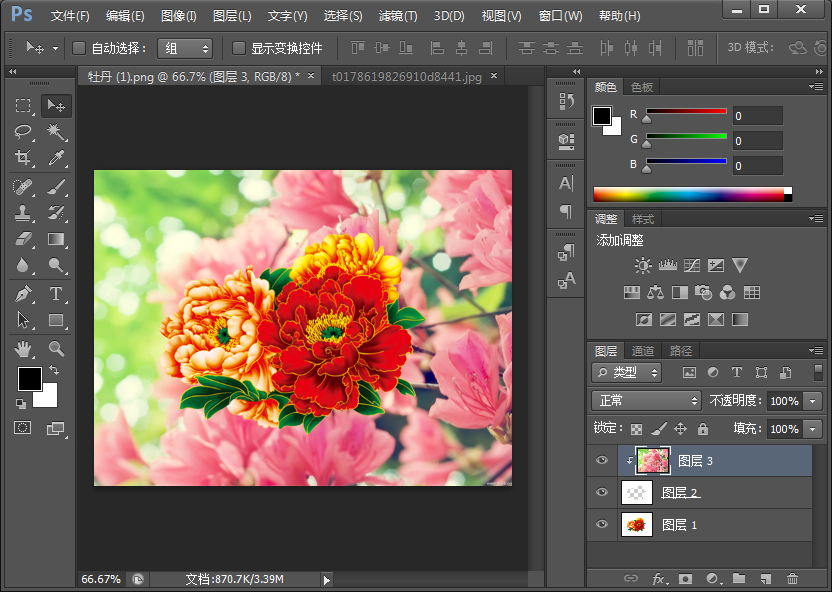Open the 图层 panel options menu
The width and height of the screenshot is (832, 592).
pos(816,350)
